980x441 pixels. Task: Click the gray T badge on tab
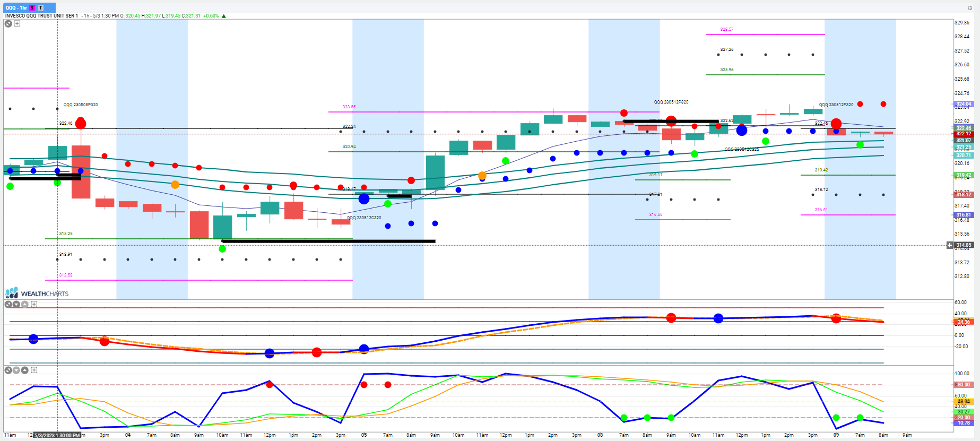40,8
